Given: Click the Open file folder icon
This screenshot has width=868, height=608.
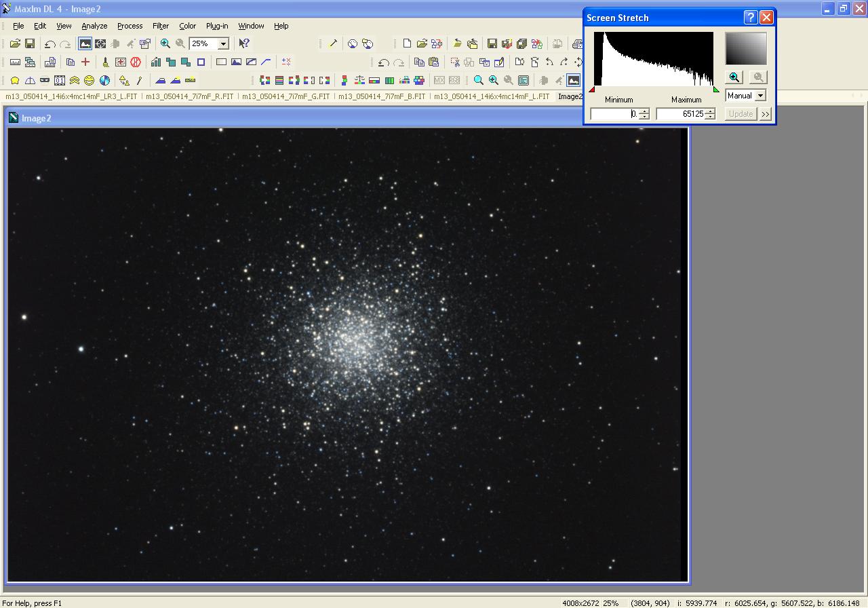Looking at the screenshot, I should (x=15, y=43).
